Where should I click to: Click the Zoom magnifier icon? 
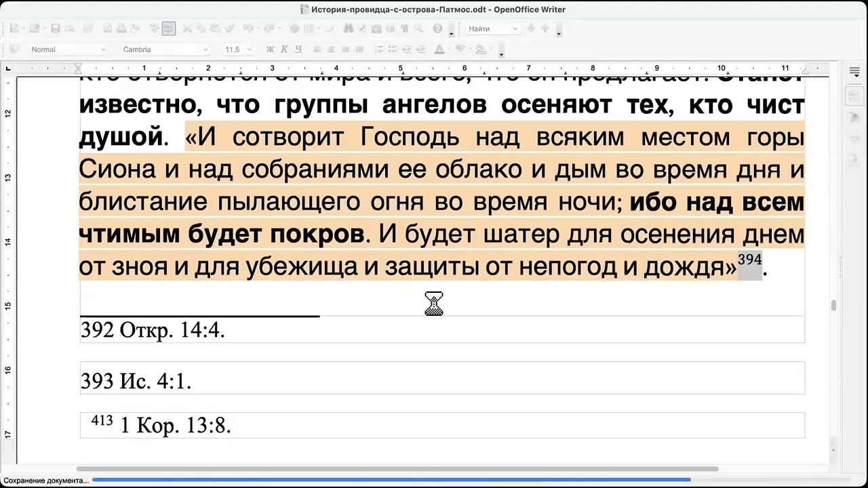[418, 28]
